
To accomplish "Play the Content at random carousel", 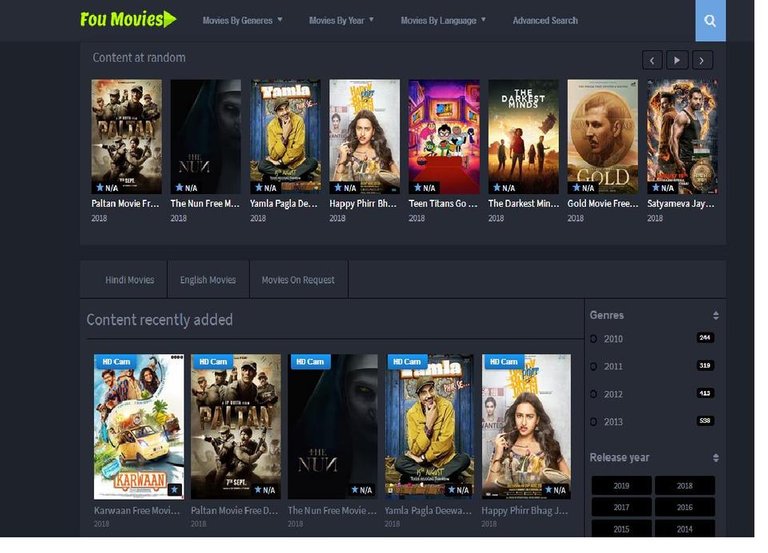I will [677, 60].
